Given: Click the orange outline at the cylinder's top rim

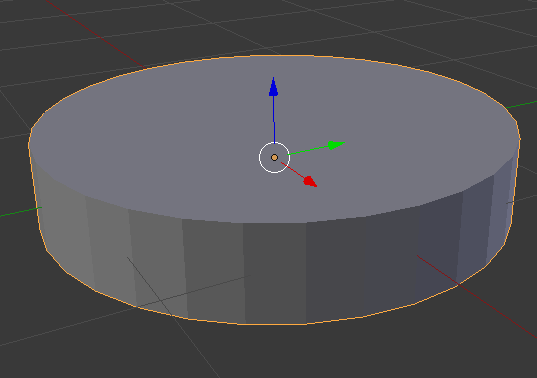Looking at the screenshot, I should [x=274, y=55].
